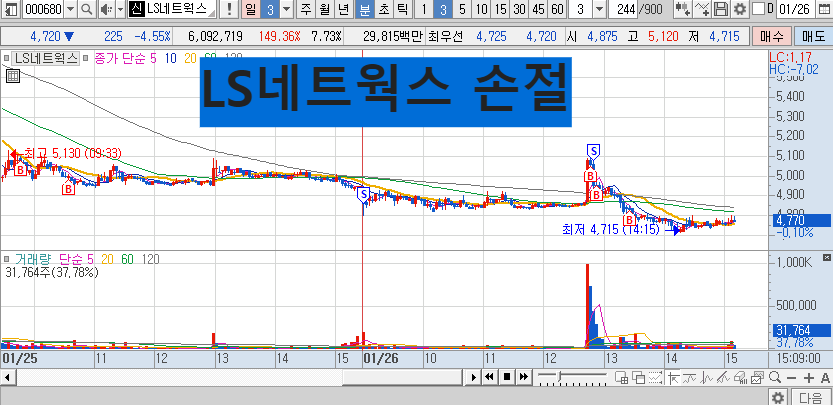Select the 10 minute interval button
The image size is (833, 405).
481,9
